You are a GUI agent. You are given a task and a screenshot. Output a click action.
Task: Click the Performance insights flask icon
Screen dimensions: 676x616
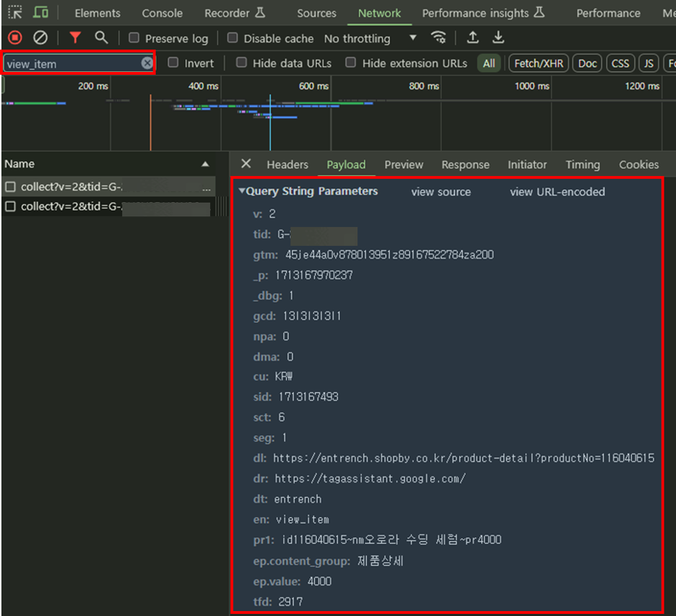coord(539,12)
